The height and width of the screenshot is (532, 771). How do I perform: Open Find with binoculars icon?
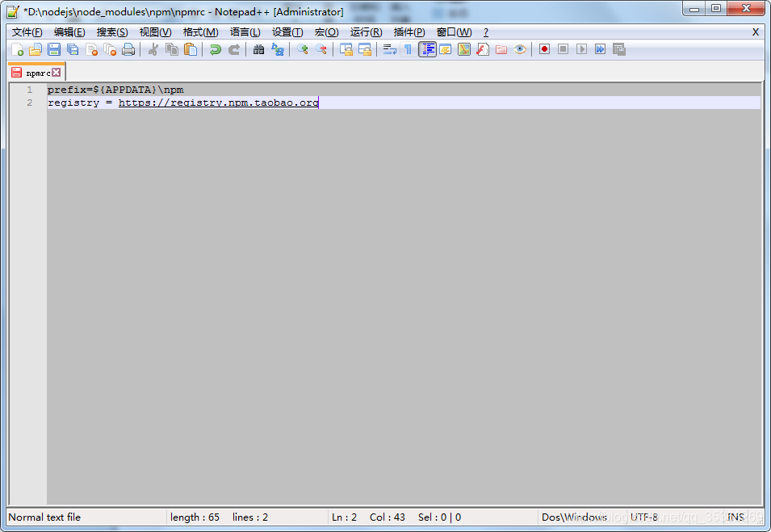[x=258, y=50]
